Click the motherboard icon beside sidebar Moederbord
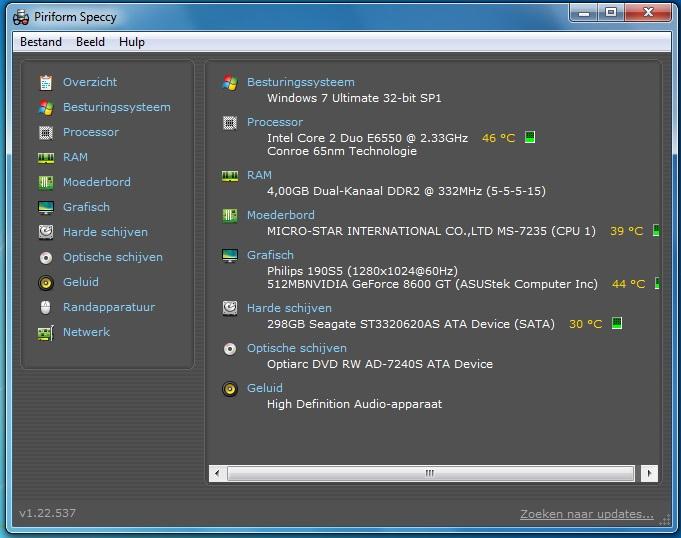Image resolution: width=681 pixels, height=538 pixels. click(46, 182)
